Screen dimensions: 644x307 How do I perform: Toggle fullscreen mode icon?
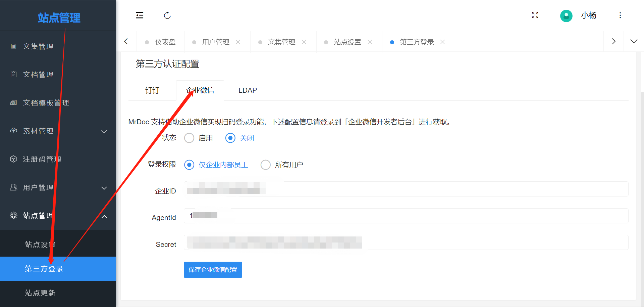pos(535,15)
